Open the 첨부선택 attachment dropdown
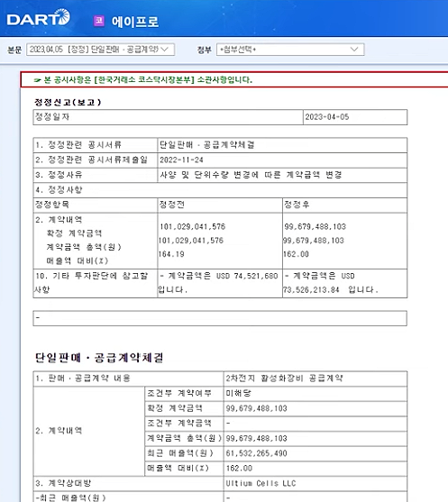Viewport: 448px width, 502px height. [x=290, y=50]
